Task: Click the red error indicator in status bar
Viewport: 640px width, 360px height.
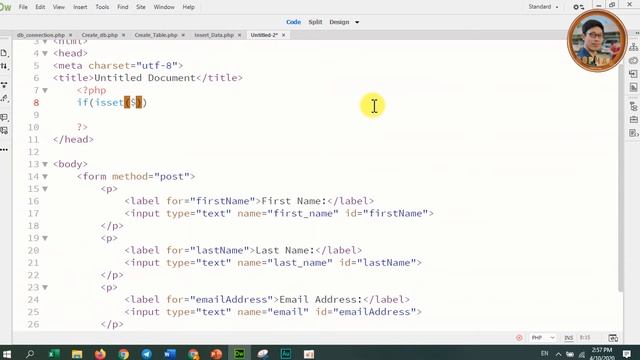Action: 519,338
